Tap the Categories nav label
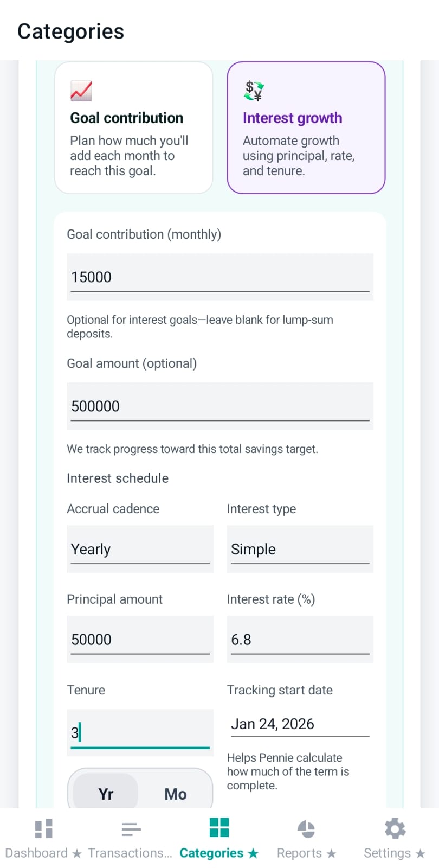 (x=211, y=853)
